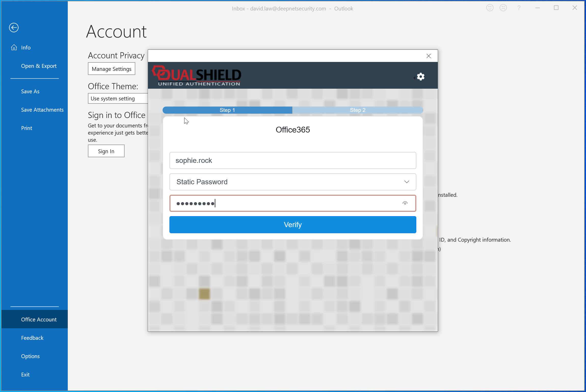Image resolution: width=586 pixels, height=392 pixels.
Task: Close the DualShield login dialog
Action: (429, 56)
